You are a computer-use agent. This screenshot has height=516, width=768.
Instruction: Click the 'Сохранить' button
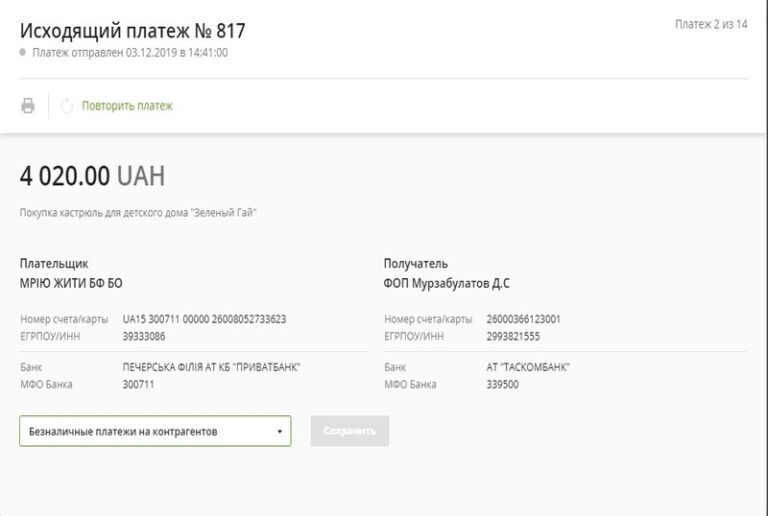[350, 431]
